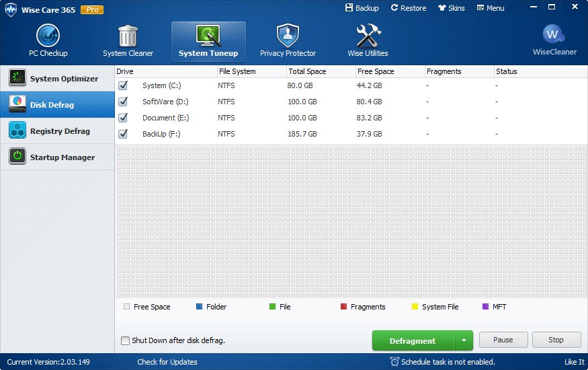
Task: Click the WiseCleaner avatar icon
Action: [x=553, y=34]
